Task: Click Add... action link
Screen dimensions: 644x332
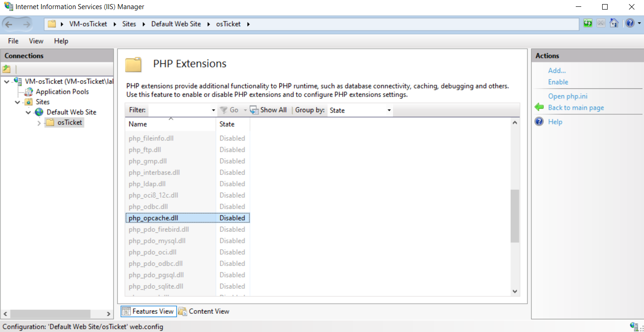Action: [557, 71]
